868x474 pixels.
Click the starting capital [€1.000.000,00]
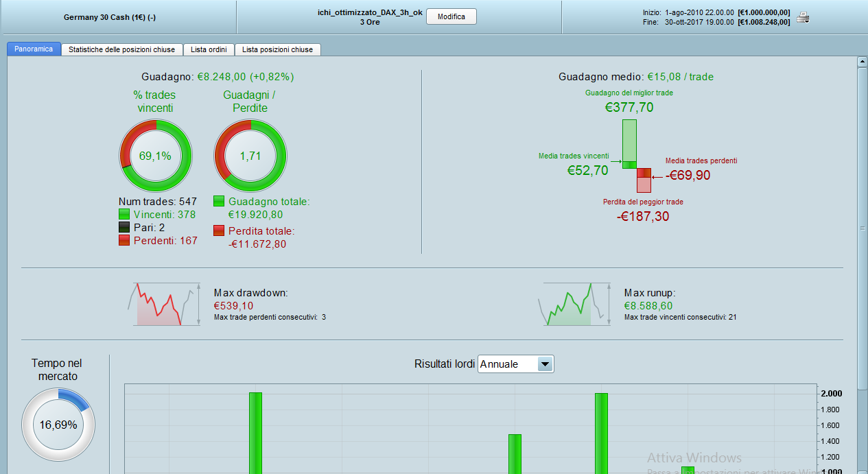click(x=764, y=13)
